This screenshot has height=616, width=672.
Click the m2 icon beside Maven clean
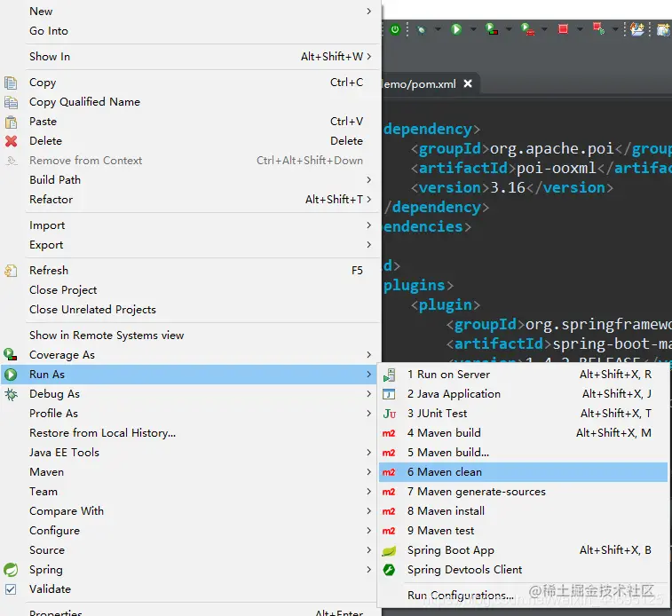[x=389, y=472]
